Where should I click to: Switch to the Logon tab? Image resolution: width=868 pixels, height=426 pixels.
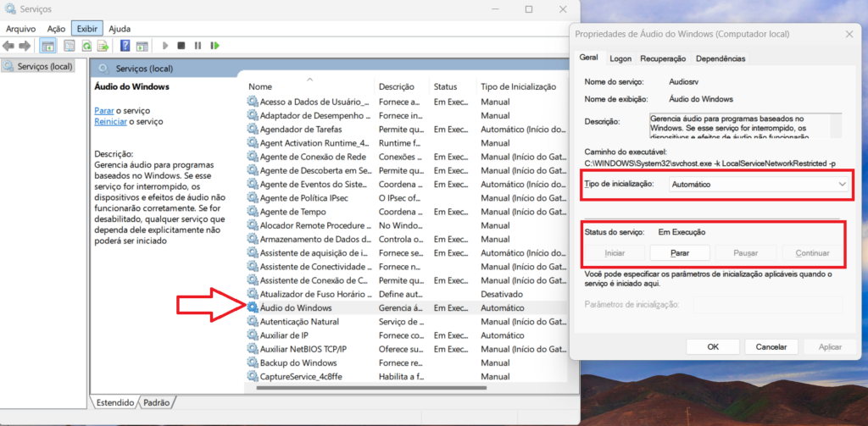point(620,58)
